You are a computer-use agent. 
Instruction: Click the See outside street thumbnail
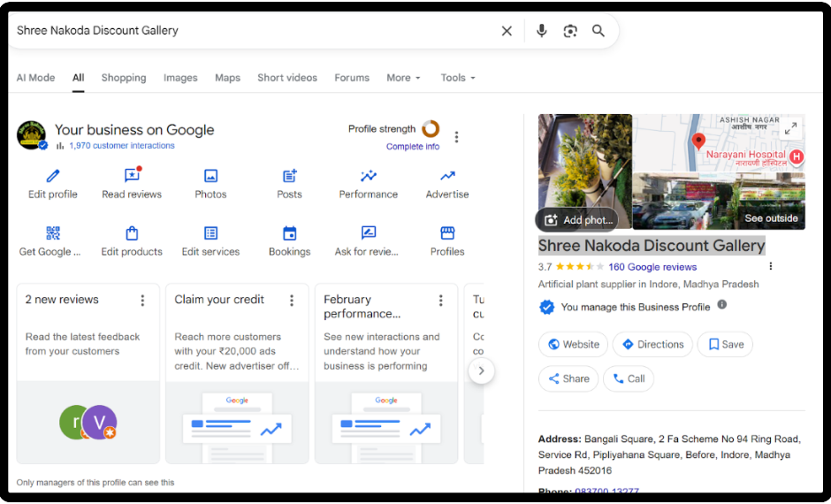click(718, 202)
